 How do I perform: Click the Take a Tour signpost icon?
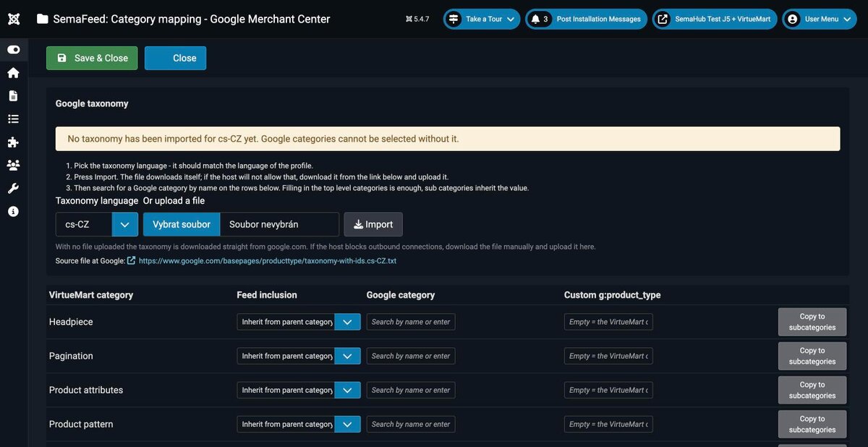point(454,19)
